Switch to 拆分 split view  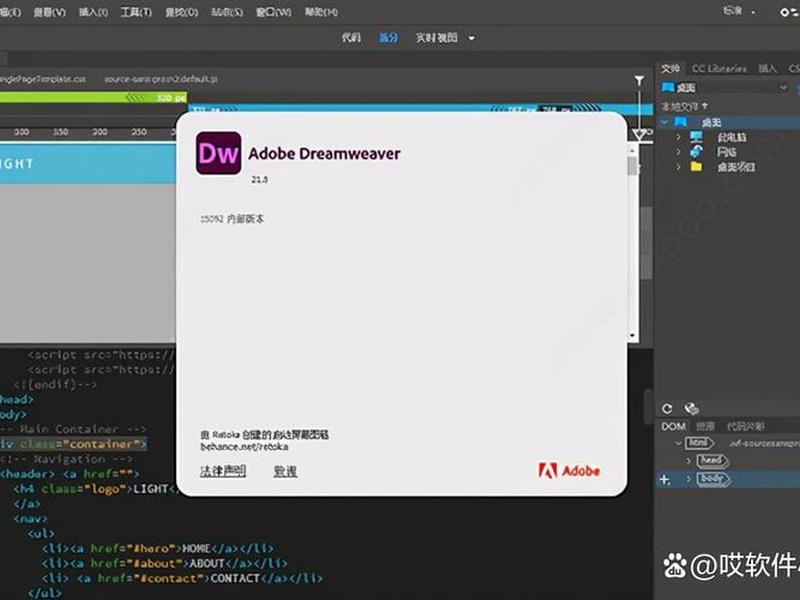point(388,38)
